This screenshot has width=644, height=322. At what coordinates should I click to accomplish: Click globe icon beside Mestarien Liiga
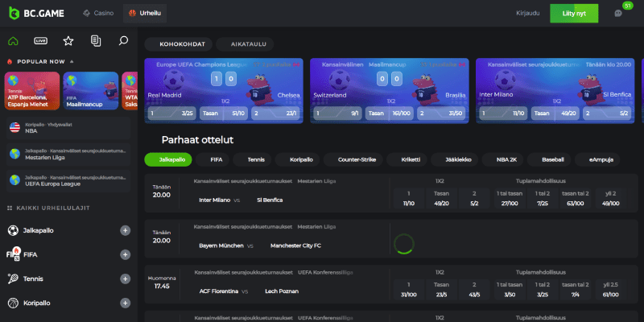click(x=14, y=154)
